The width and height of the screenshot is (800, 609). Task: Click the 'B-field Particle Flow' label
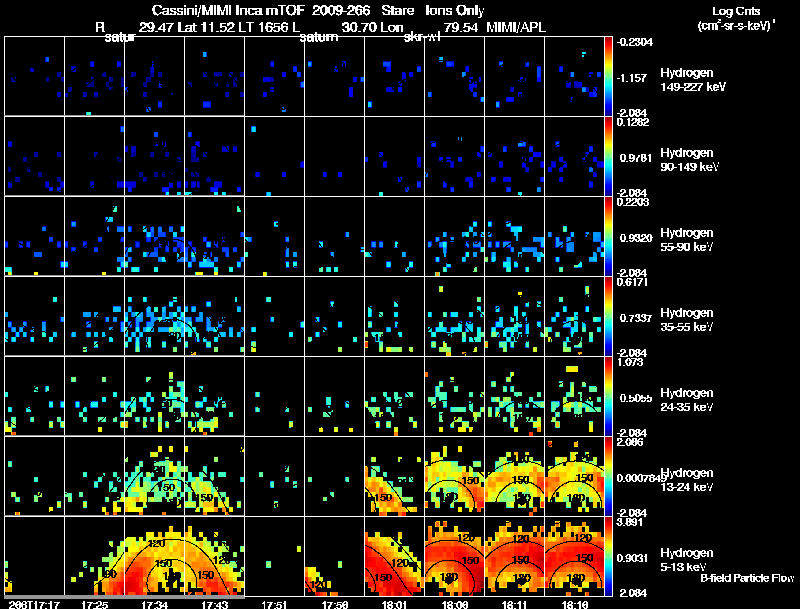747,578
